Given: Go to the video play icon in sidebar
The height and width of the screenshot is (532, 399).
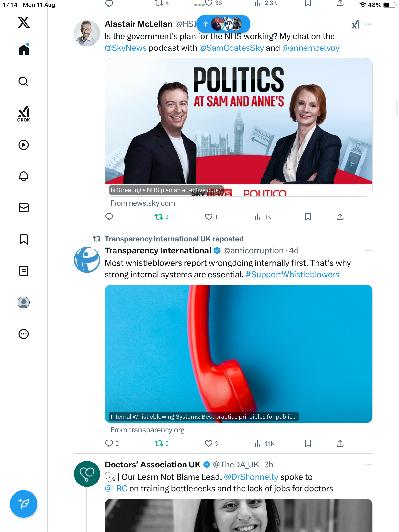Looking at the screenshot, I should pyautogui.click(x=24, y=145).
